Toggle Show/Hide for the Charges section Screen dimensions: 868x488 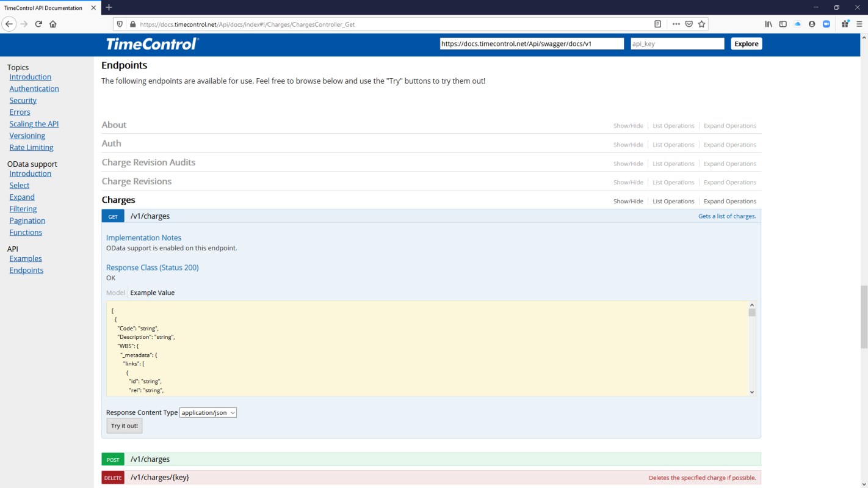click(628, 201)
